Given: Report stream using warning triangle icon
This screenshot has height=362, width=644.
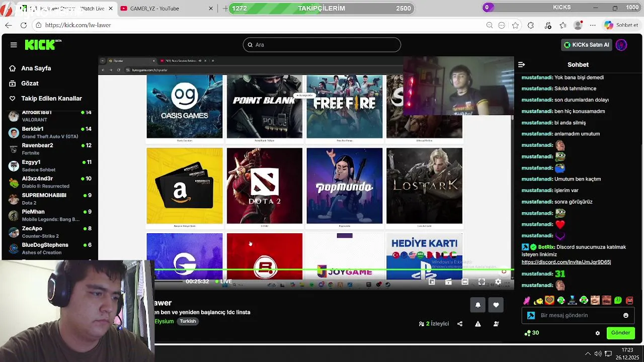Looking at the screenshot, I should click(478, 324).
